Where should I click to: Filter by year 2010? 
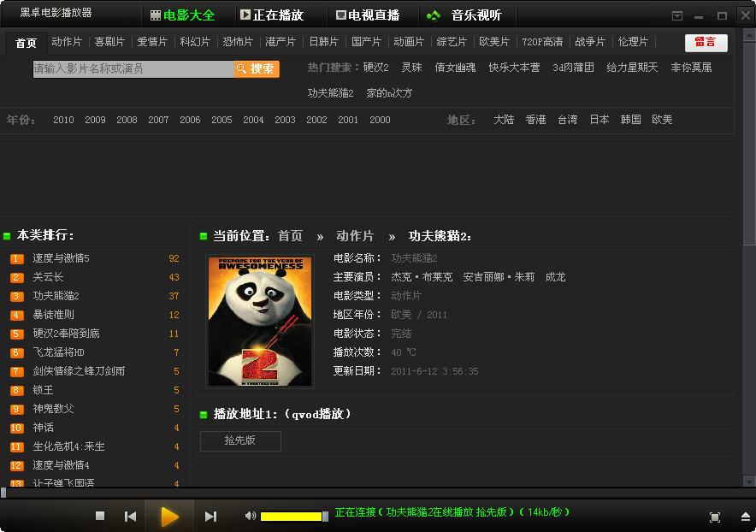[x=63, y=120]
